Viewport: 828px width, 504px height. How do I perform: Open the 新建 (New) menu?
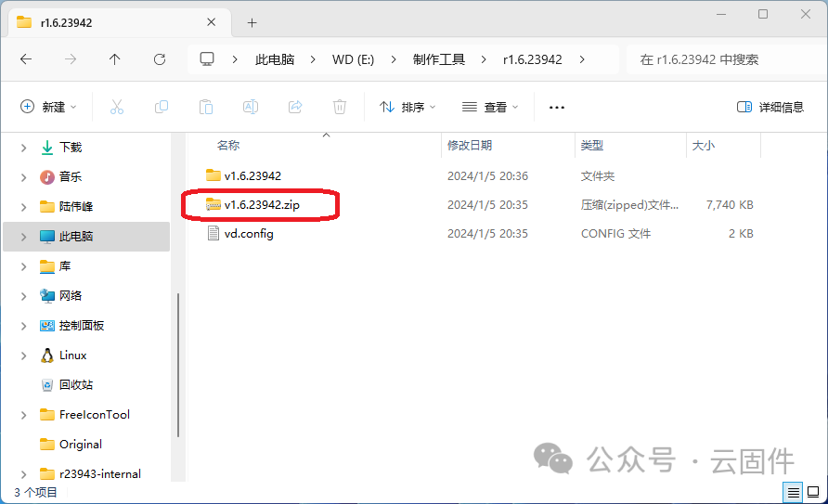[48, 107]
